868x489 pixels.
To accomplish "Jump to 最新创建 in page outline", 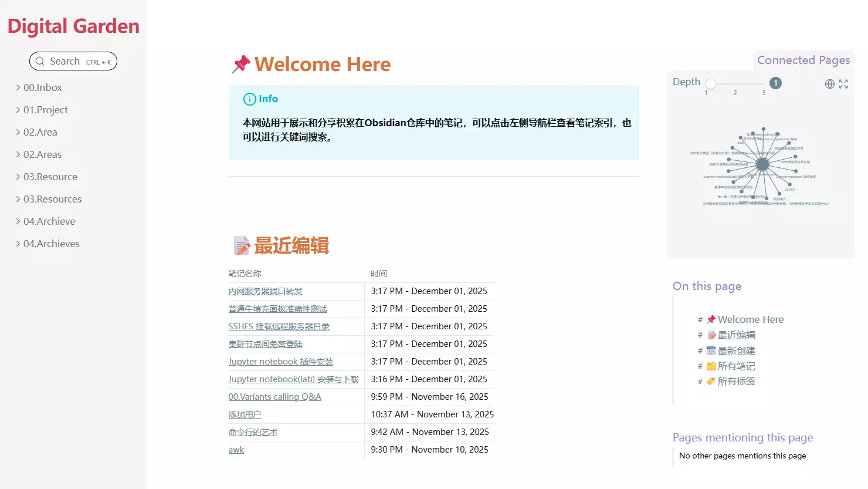I will coord(736,350).
